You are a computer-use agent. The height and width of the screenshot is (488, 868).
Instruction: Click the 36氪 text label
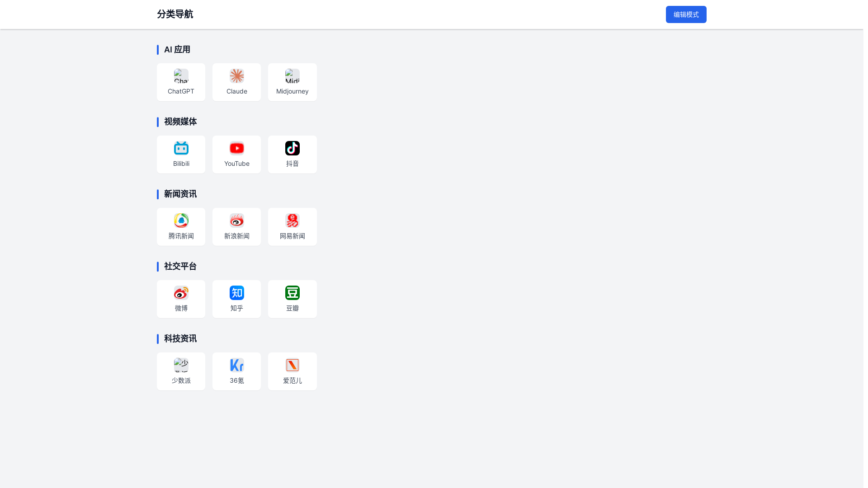236,380
